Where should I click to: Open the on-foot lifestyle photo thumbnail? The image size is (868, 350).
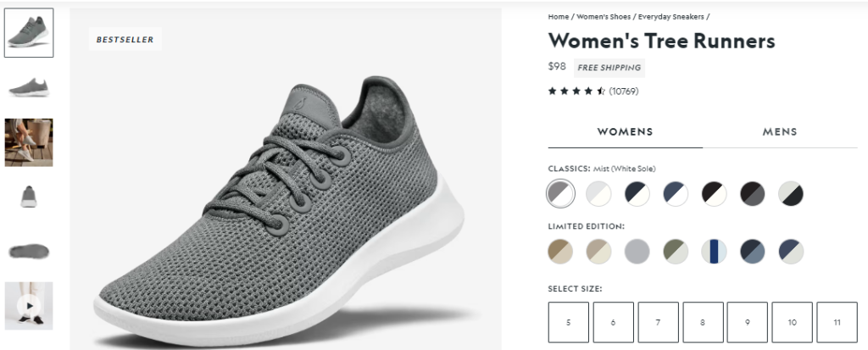(x=29, y=142)
